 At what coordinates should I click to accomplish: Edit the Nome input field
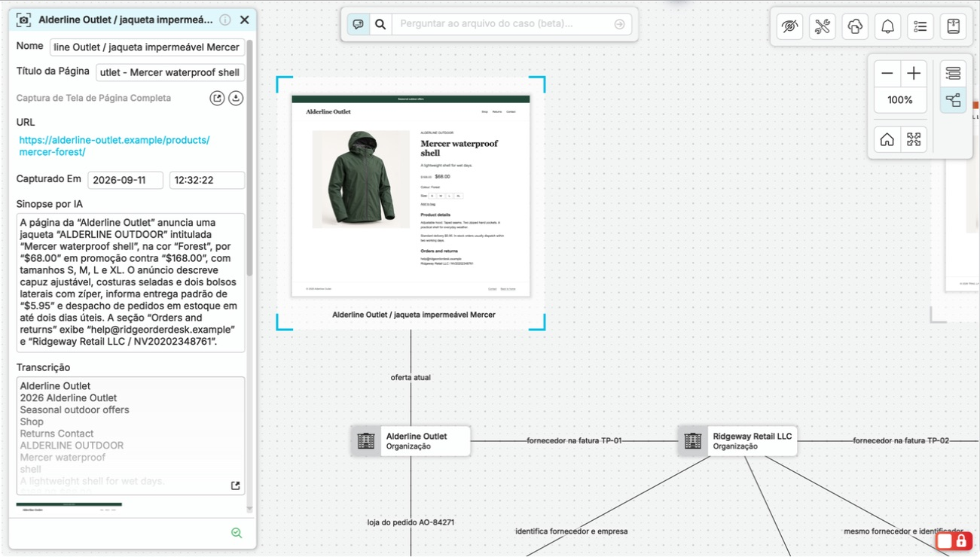tap(148, 47)
